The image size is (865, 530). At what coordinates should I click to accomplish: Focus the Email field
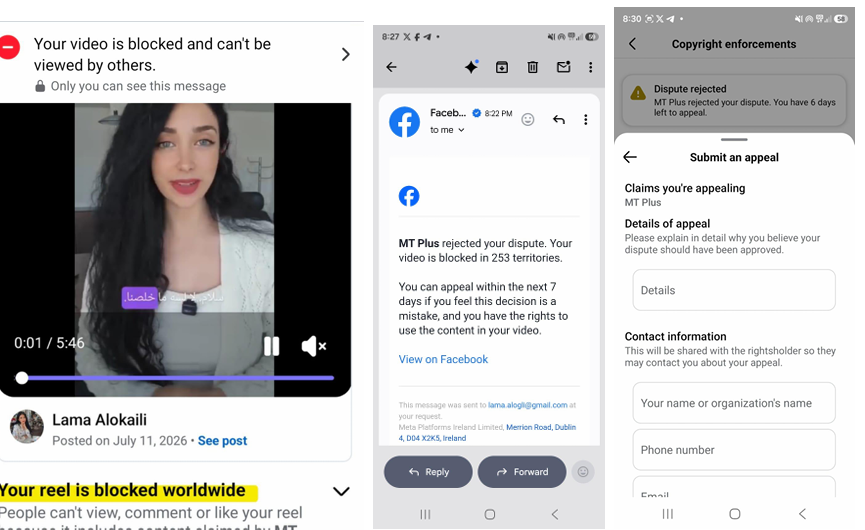tap(734, 487)
